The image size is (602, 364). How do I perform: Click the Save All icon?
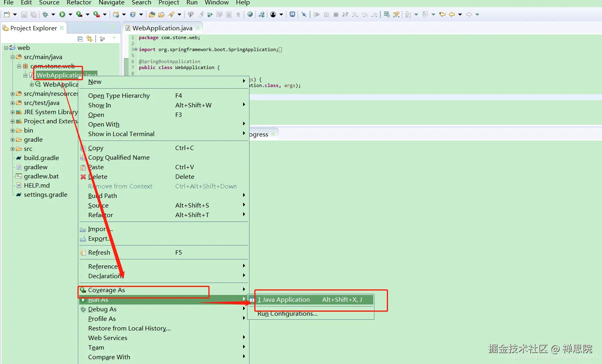(34, 14)
